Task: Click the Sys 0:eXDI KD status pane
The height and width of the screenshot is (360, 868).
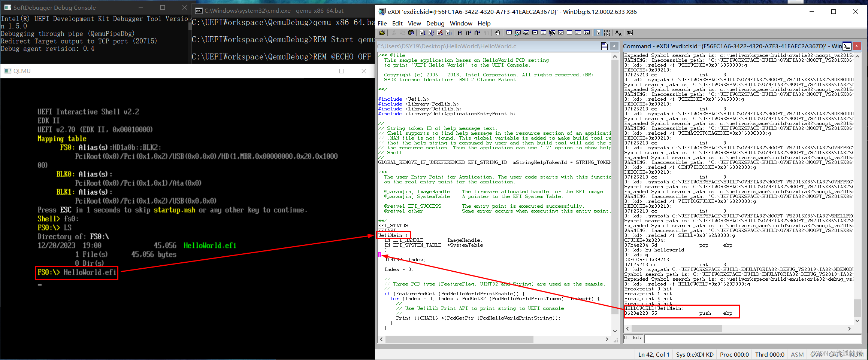Action: pos(695,354)
